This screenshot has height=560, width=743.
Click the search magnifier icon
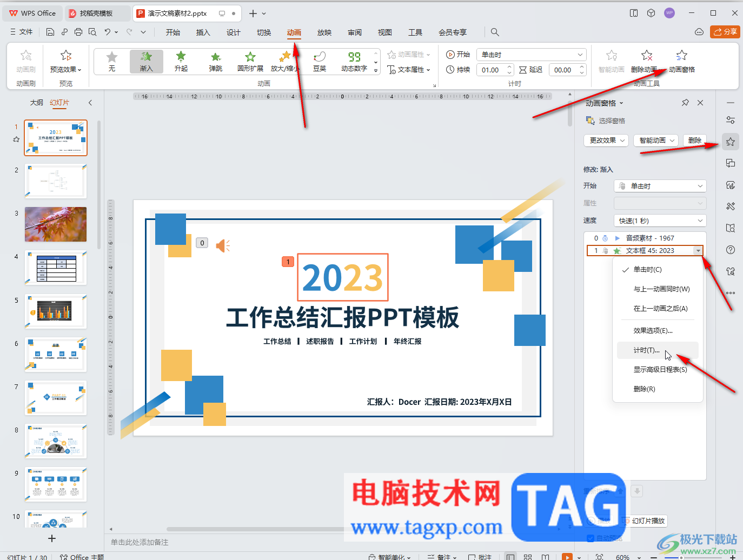pyautogui.click(x=495, y=32)
